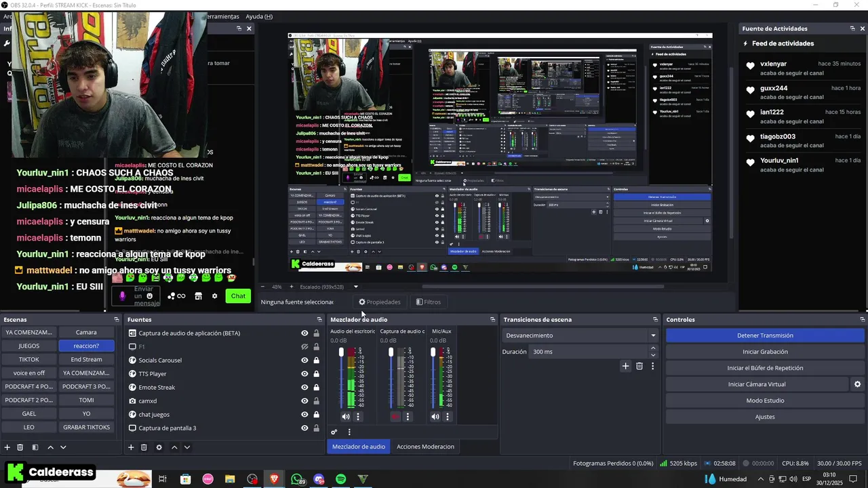
Task: Open chat store icon
Action: point(198,296)
